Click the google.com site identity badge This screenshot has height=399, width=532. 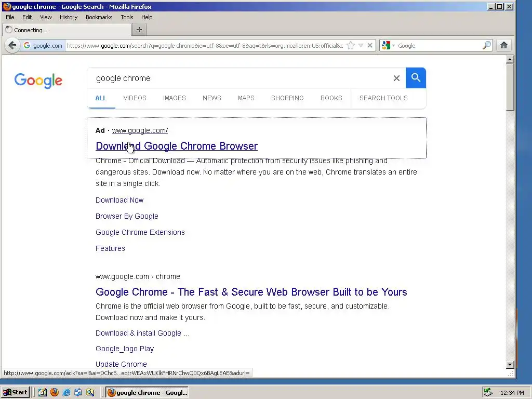coord(43,46)
